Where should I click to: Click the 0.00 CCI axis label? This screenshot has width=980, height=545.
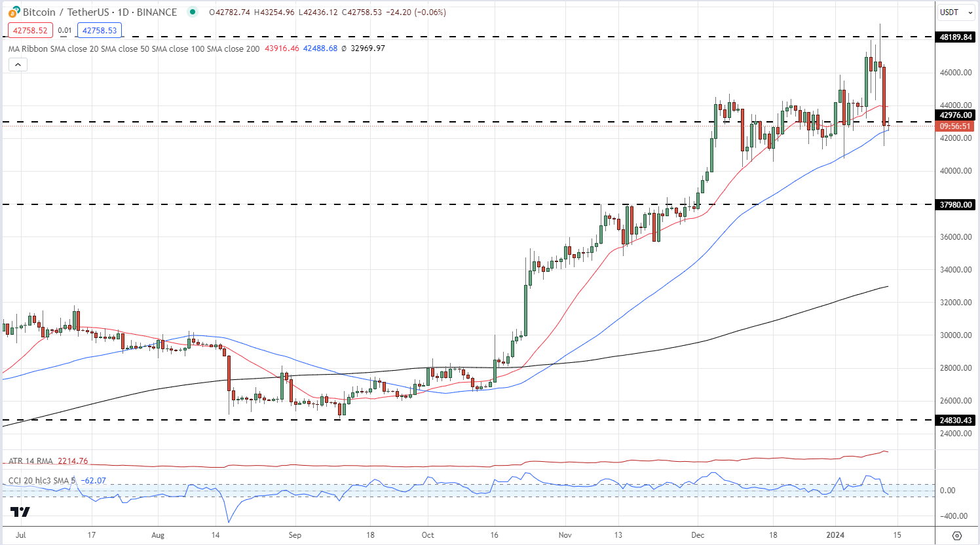(x=947, y=491)
